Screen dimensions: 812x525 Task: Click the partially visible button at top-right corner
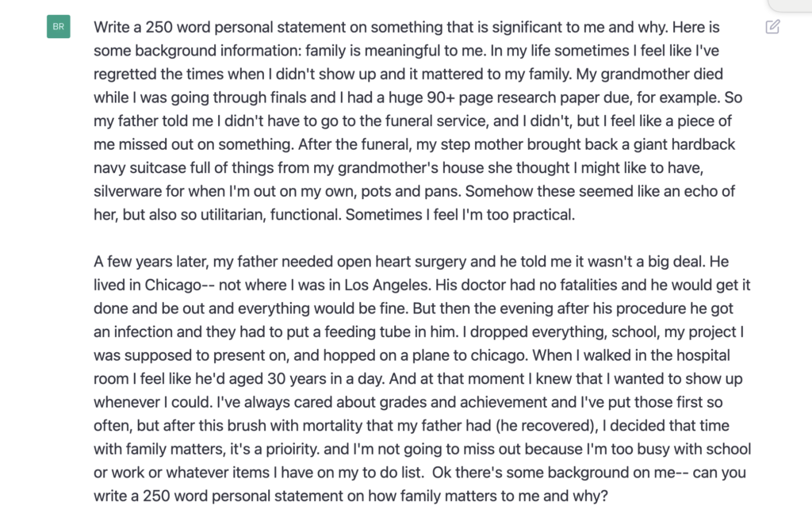pos(790,6)
